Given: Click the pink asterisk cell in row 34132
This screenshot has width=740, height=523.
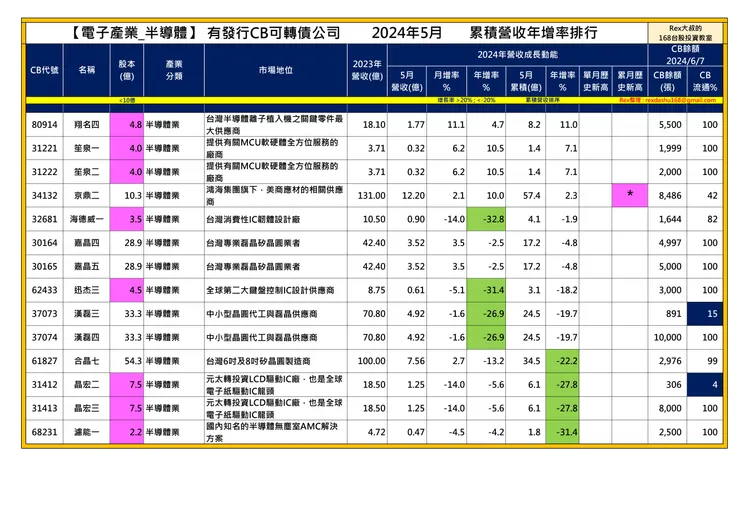Looking at the screenshot, I should point(630,195).
